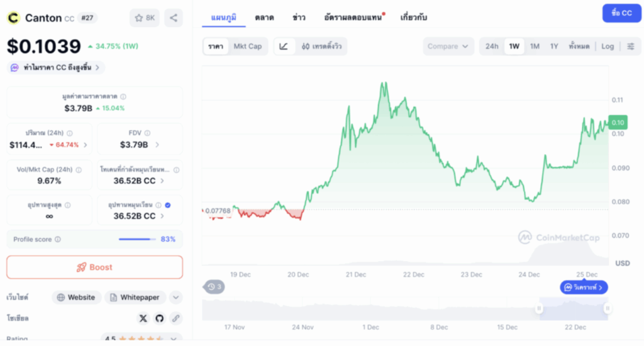Click the right handle of chart range slider
Viewport: 644px width, 346px height.
point(608,308)
